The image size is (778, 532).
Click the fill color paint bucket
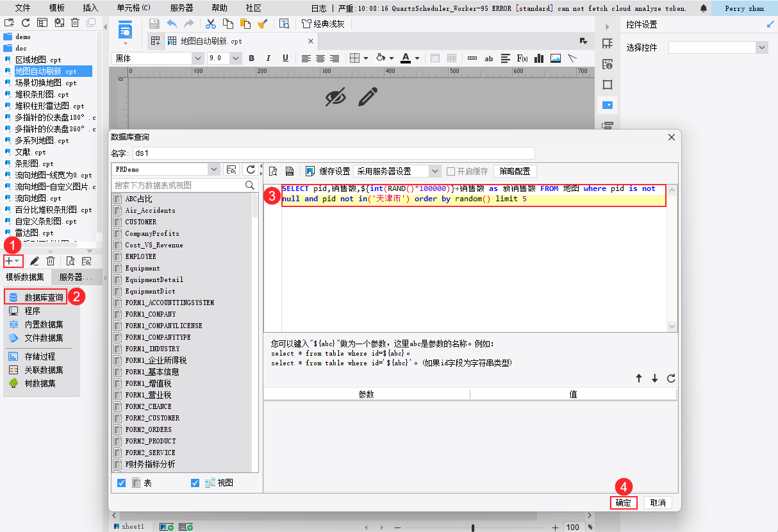(x=380, y=58)
